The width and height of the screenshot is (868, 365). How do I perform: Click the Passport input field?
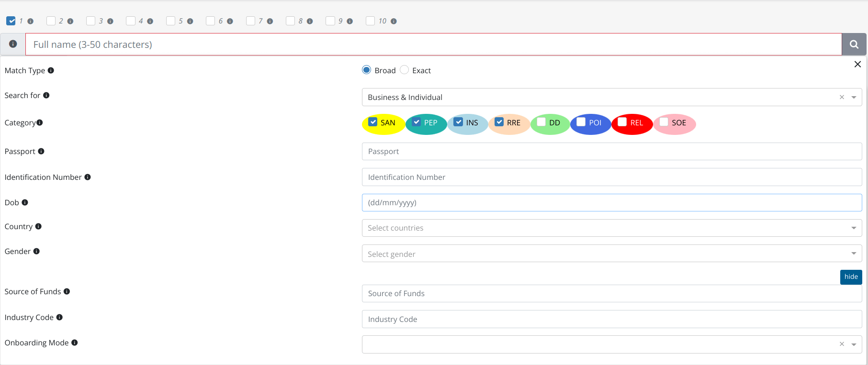tap(612, 151)
